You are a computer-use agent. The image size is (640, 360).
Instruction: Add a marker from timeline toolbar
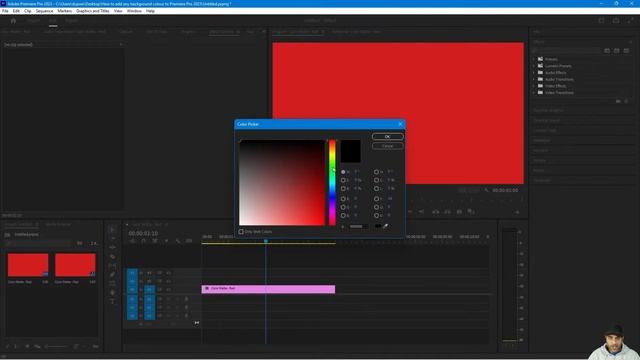pos(166,241)
